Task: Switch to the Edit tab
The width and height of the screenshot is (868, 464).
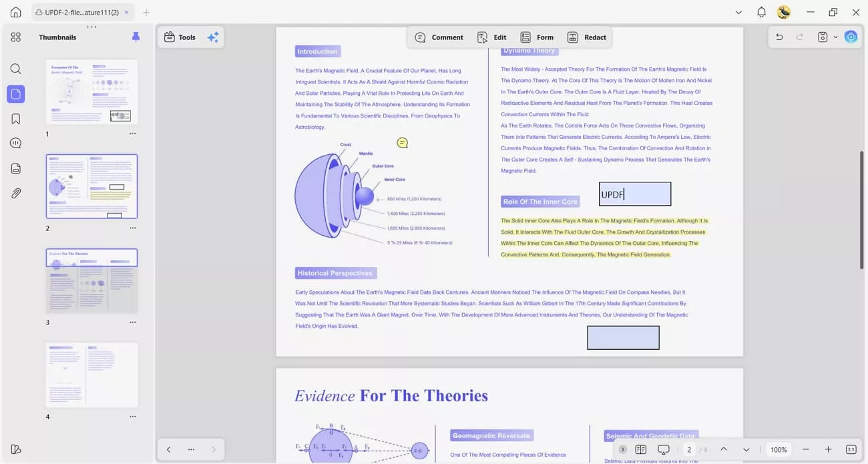Action: click(x=491, y=37)
